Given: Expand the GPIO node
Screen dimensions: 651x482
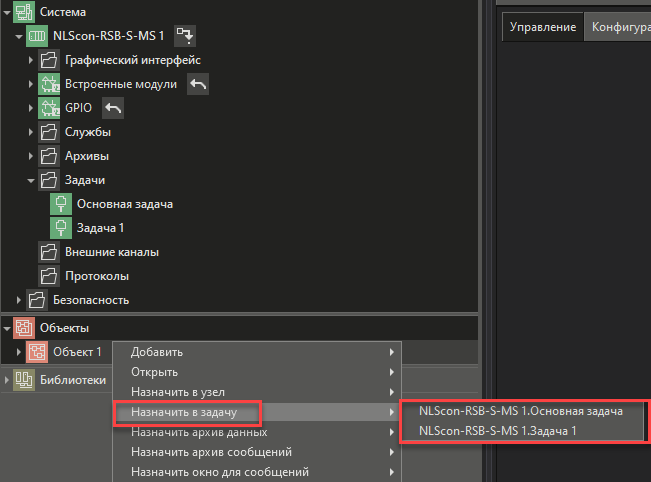Looking at the screenshot, I should (31, 108).
